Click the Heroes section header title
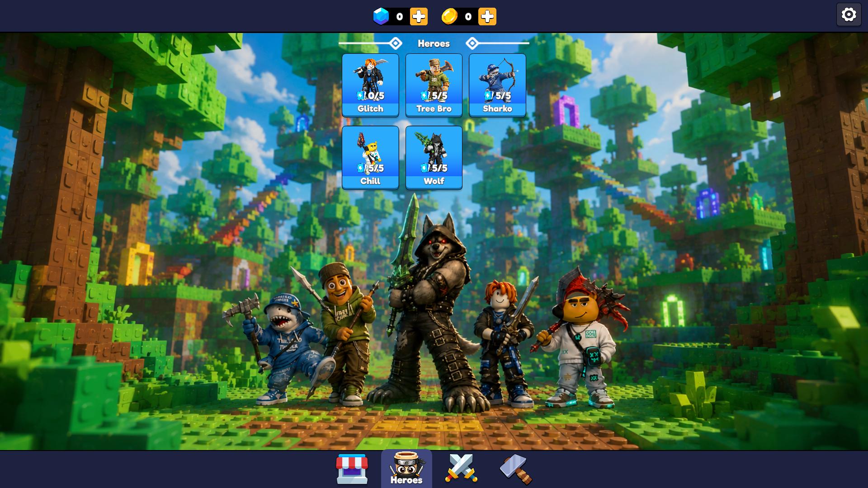The width and height of the screenshot is (868, 488). point(434,44)
